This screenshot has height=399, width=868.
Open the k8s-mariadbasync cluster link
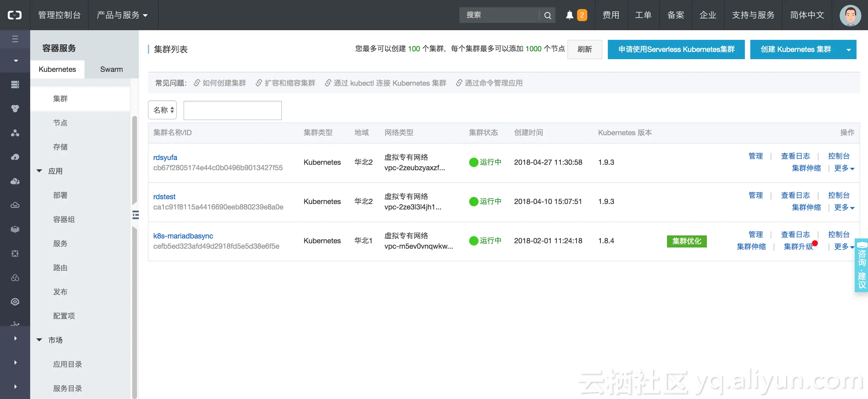[183, 236]
